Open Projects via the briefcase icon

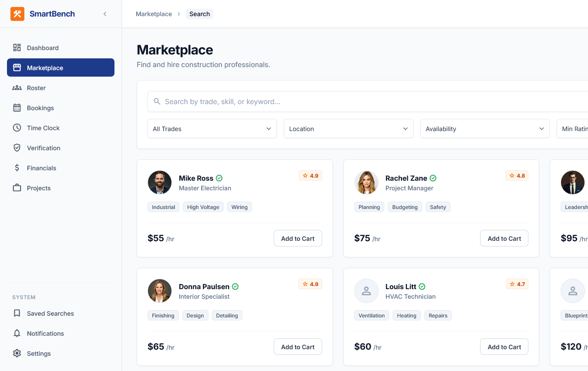click(17, 188)
